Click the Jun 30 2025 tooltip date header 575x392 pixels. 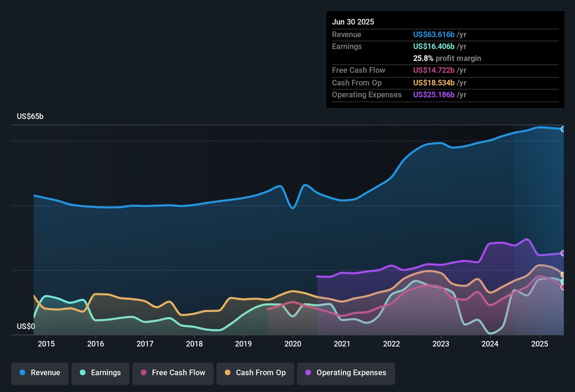(353, 22)
